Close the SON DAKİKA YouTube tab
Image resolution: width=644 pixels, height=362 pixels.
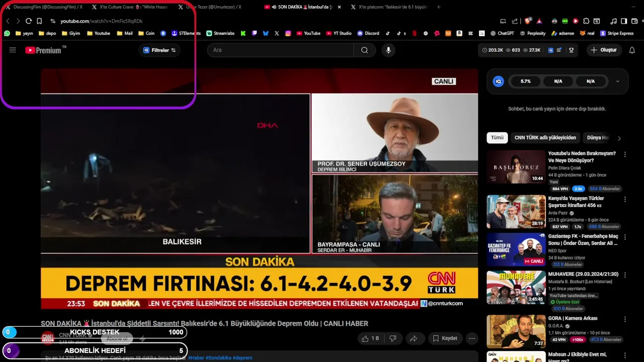[339, 7]
